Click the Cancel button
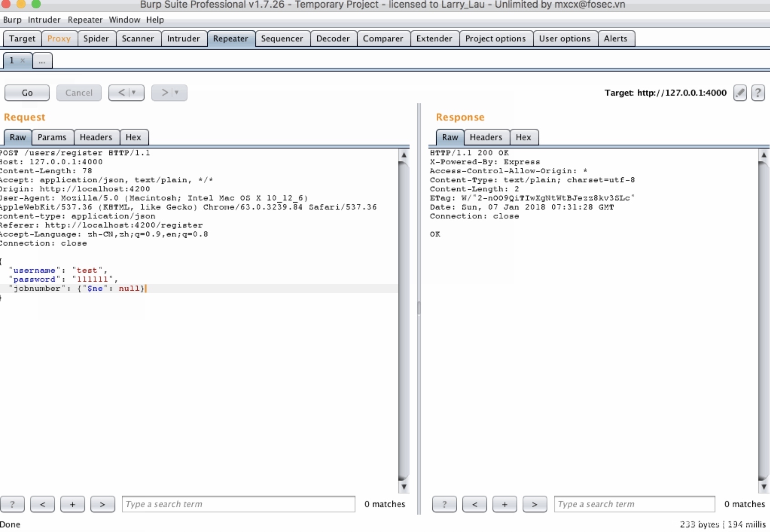The image size is (770, 532). click(79, 92)
